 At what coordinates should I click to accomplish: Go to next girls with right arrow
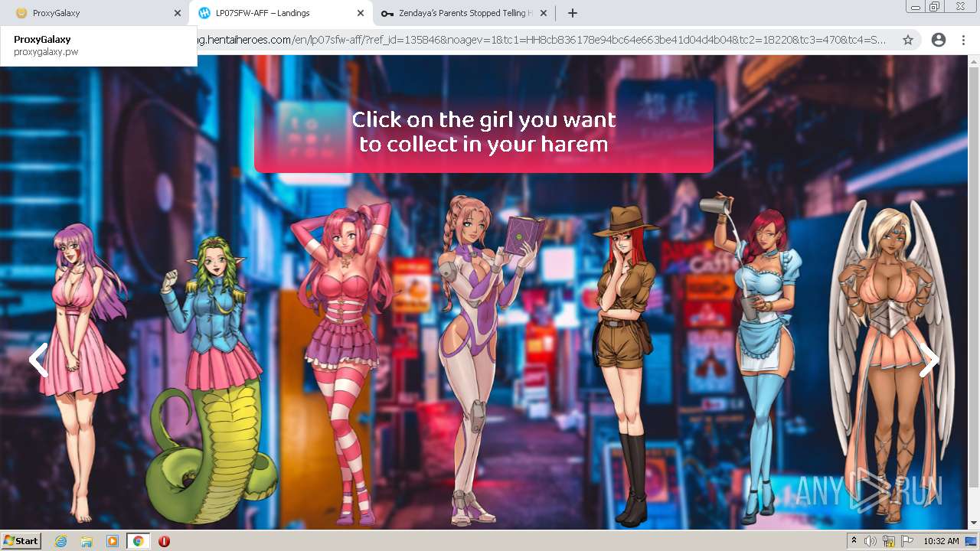click(929, 360)
